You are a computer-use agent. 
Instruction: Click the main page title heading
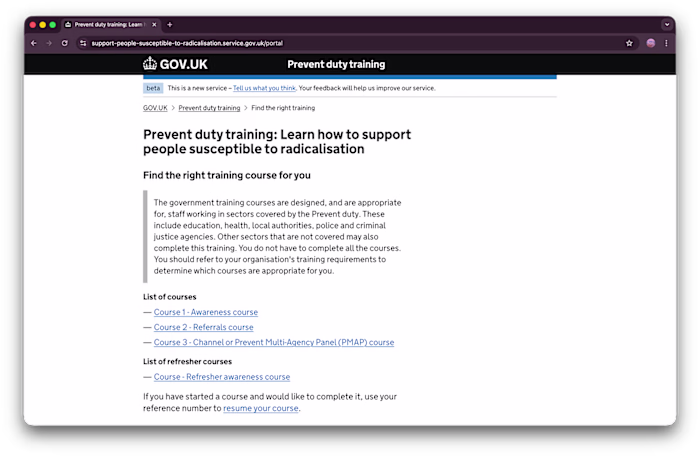point(277,141)
